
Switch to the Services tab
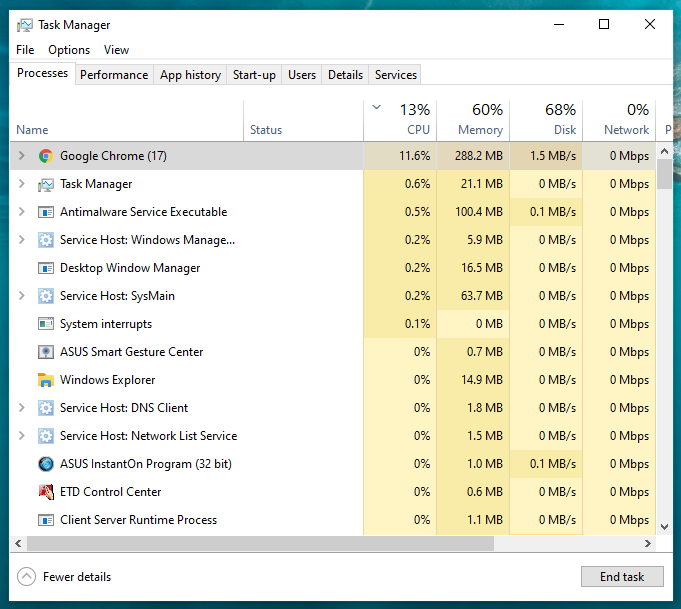(x=396, y=75)
